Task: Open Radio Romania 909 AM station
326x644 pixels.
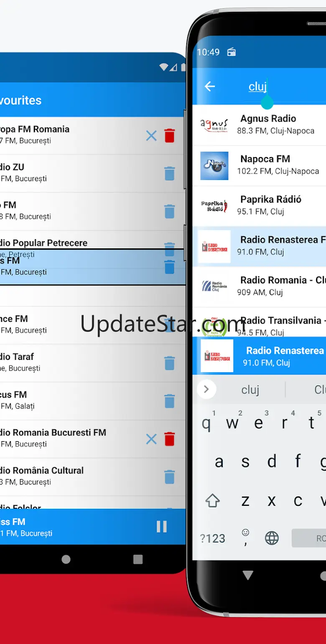Action: [x=259, y=287]
